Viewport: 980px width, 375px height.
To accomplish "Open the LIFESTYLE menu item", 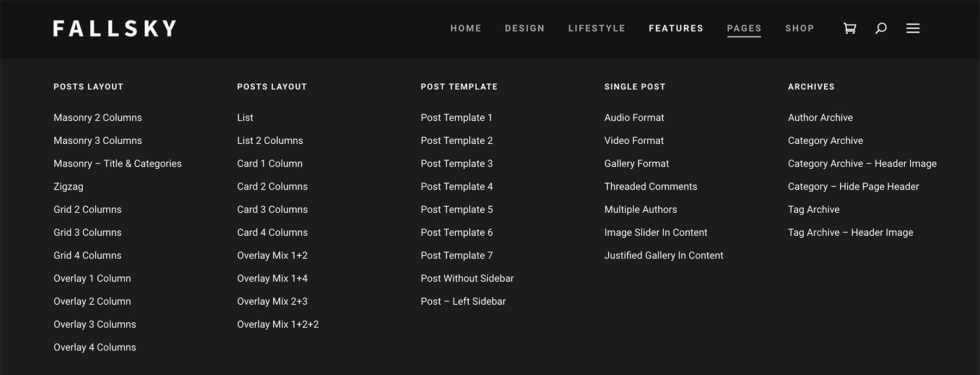I will pyautogui.click(x=596, y=28).
